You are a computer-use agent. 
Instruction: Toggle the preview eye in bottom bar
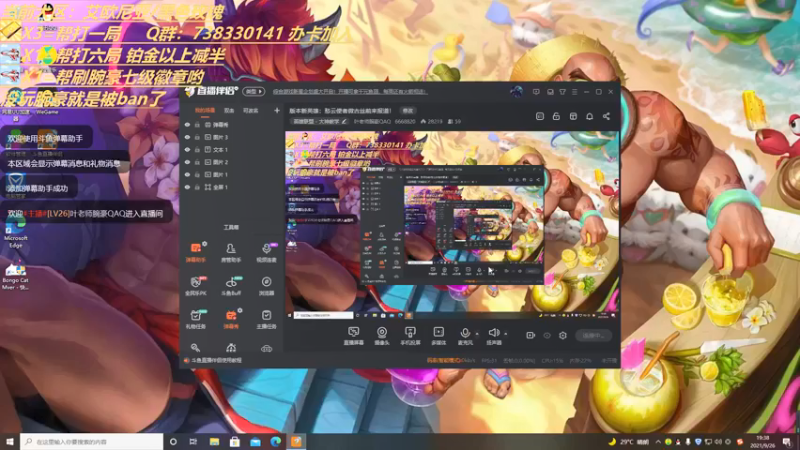click(x=547, y=336)
